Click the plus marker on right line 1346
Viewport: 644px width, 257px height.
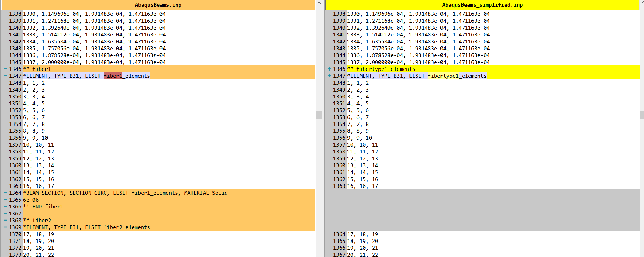click(x=330, y=69)
